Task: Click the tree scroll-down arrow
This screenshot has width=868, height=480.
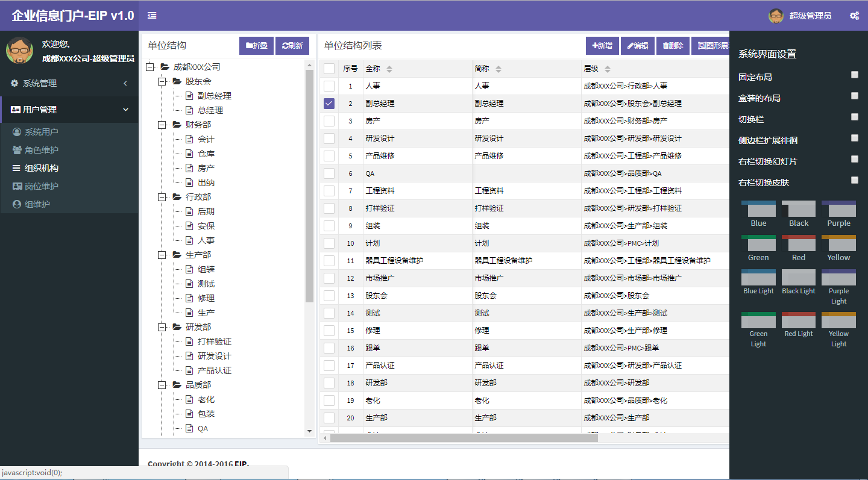Action: 310,431
